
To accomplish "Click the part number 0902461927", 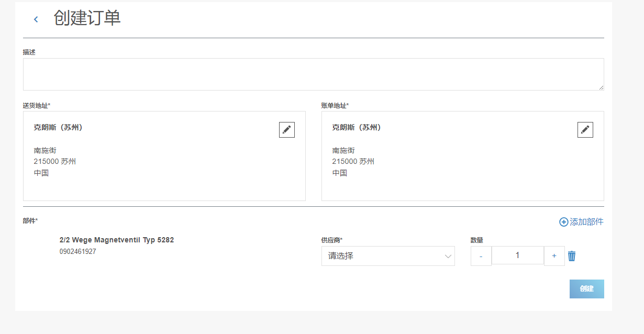I will tap(77, 252).
